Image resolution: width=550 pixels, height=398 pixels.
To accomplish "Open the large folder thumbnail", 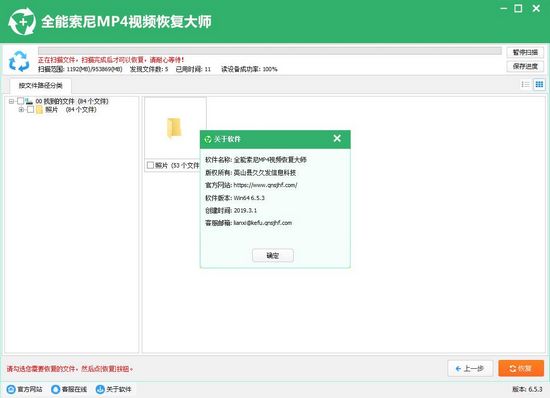I will [x=174, y=128].
